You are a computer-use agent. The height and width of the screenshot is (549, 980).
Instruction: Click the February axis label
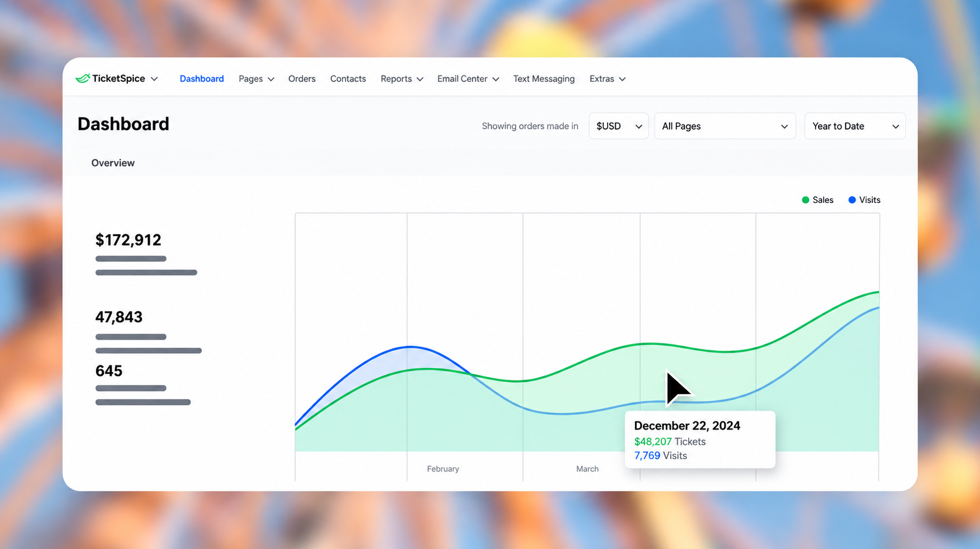click(x=443, y=469)
